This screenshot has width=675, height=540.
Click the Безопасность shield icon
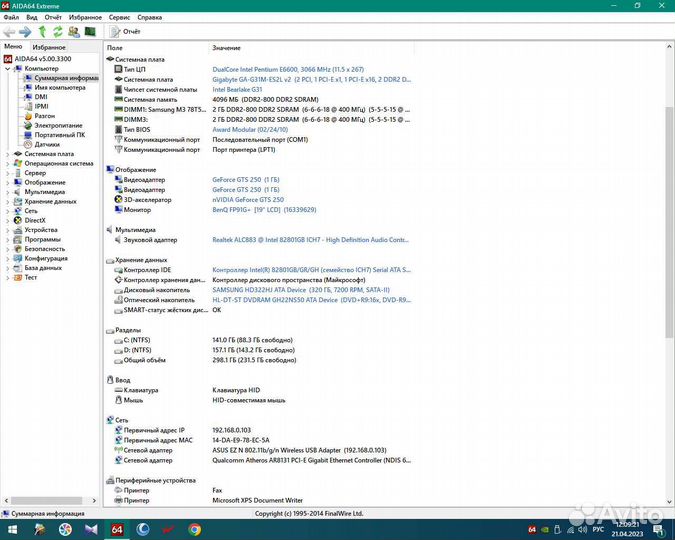coord(18,248)
